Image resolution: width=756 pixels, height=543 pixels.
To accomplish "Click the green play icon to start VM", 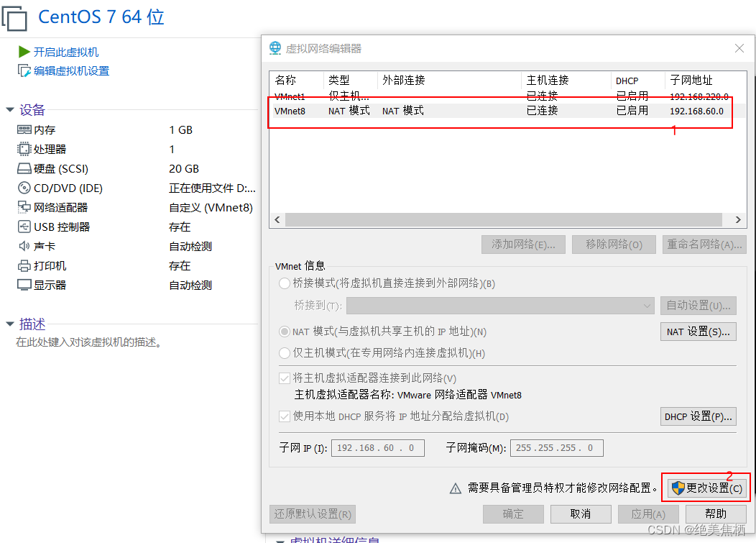I will [x=24, y=52].
